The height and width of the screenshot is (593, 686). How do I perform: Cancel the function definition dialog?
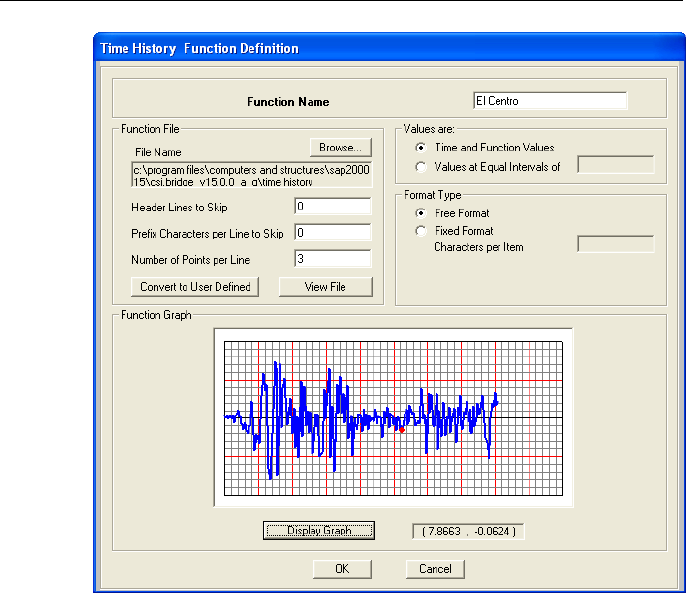[435, 569]
